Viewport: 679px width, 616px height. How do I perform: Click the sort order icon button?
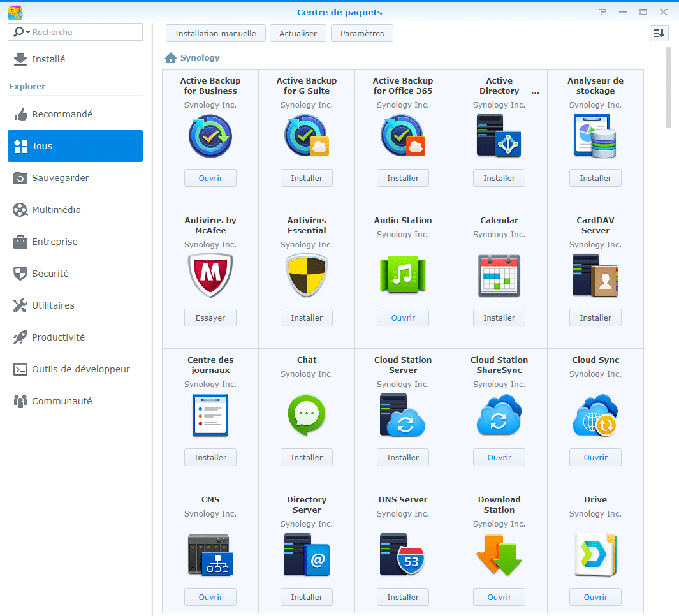659,33
